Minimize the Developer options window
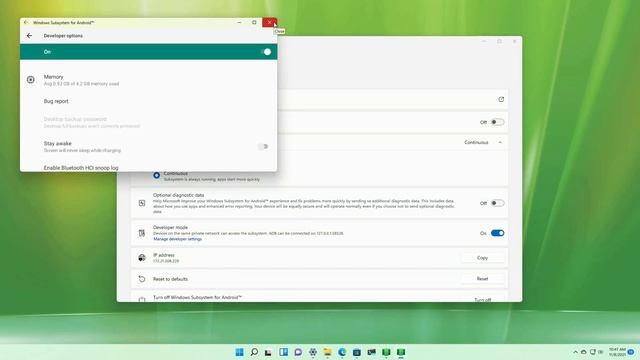This screenshot has height=360, width=640. pos(239,22)
